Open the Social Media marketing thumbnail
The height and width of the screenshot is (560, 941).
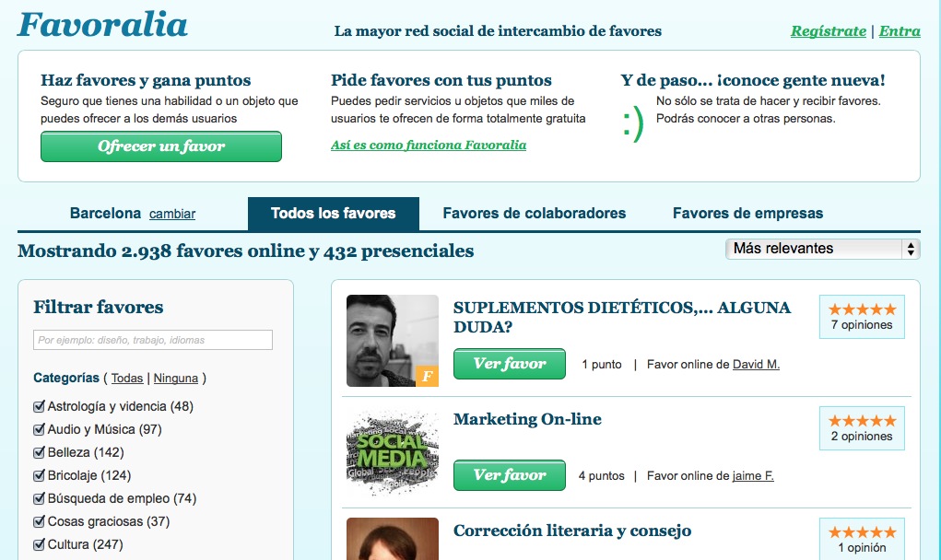pos(392,452)
